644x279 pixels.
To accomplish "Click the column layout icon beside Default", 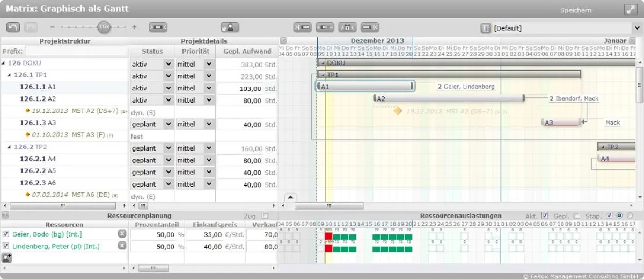I will (x=486, y=28).
